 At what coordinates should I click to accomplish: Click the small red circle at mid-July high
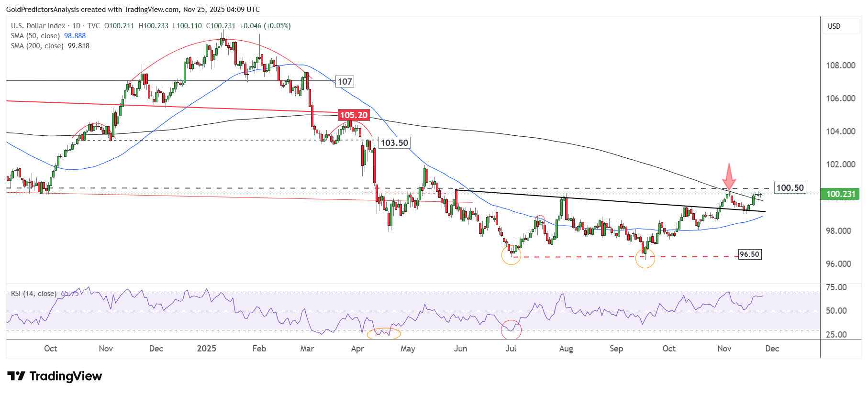point(540,220)
